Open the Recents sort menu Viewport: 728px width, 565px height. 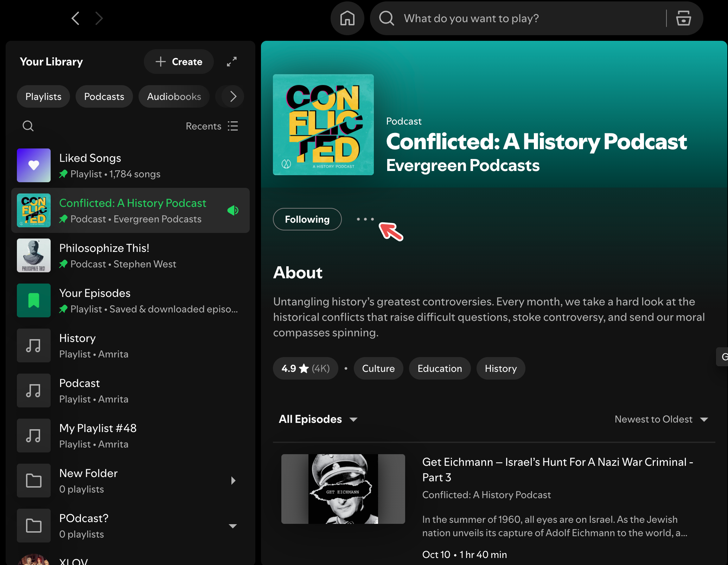click(x=212, y=126)
